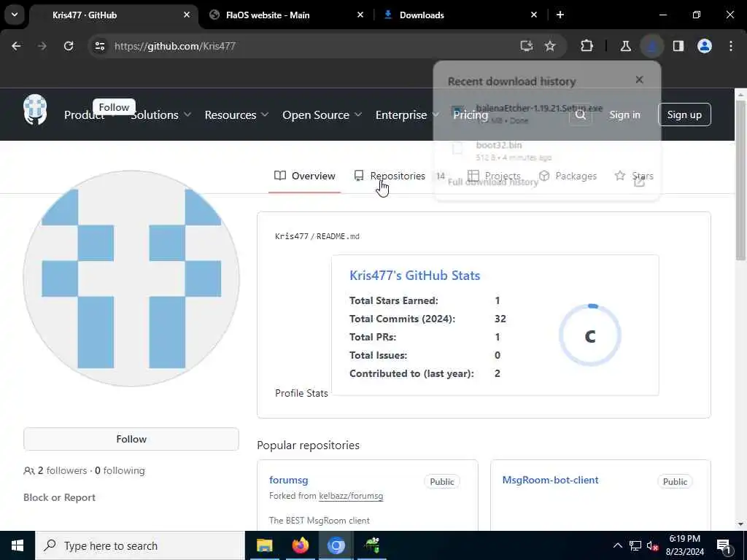Click the Sign up button
This screenshot has width=747, height=560.
(684, 114)
